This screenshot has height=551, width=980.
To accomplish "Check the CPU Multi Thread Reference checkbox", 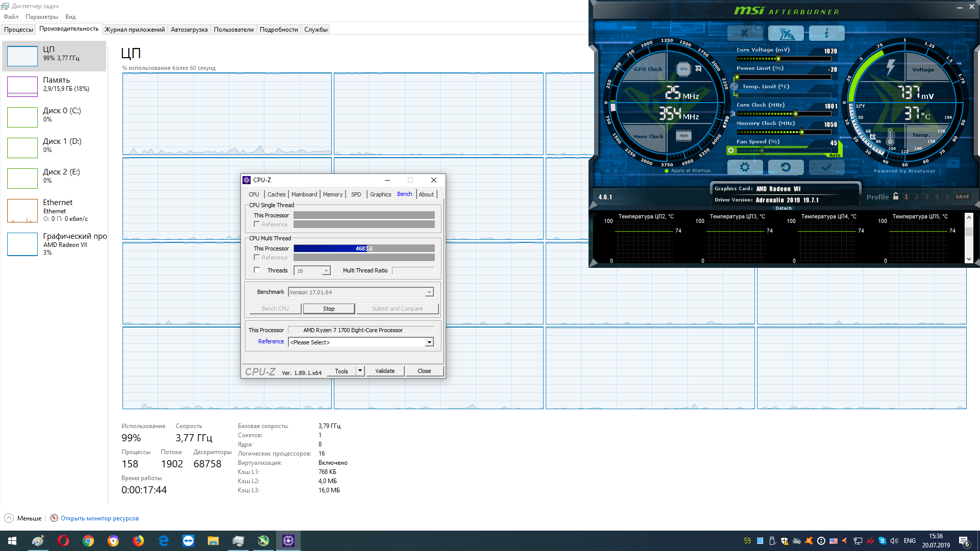I will coord(257,258).
